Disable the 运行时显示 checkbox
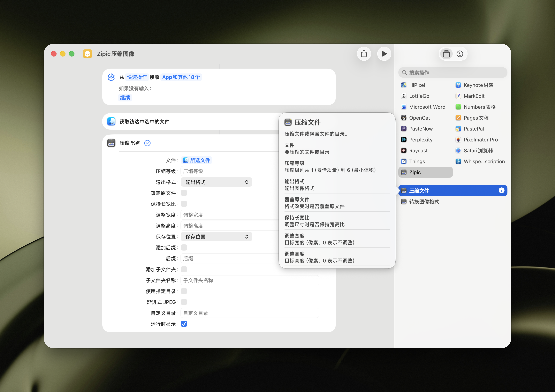Image resolution: width=555 pixels, height=392 pixels. [184, 324]
